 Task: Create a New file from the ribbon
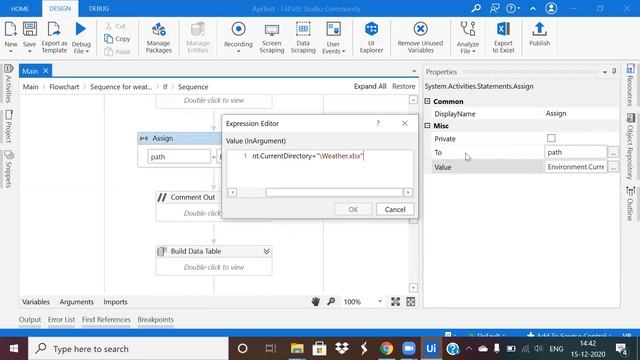[x=11, y=37]
